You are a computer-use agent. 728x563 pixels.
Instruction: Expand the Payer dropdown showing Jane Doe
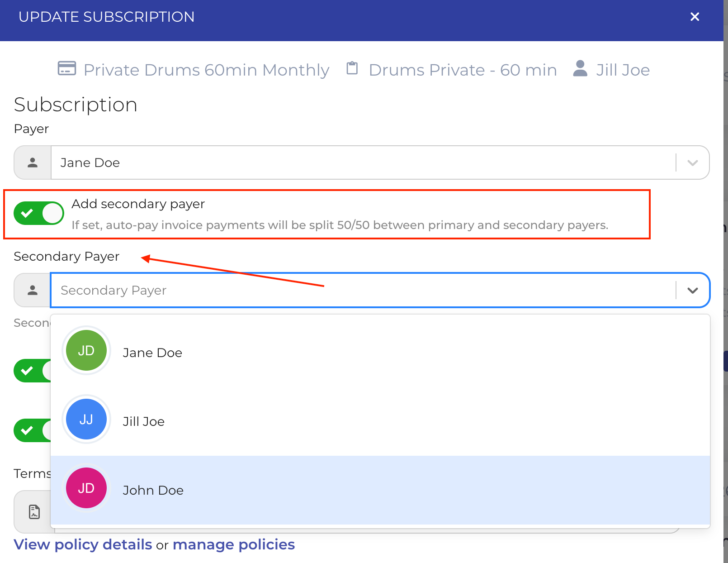coord(692,162)
